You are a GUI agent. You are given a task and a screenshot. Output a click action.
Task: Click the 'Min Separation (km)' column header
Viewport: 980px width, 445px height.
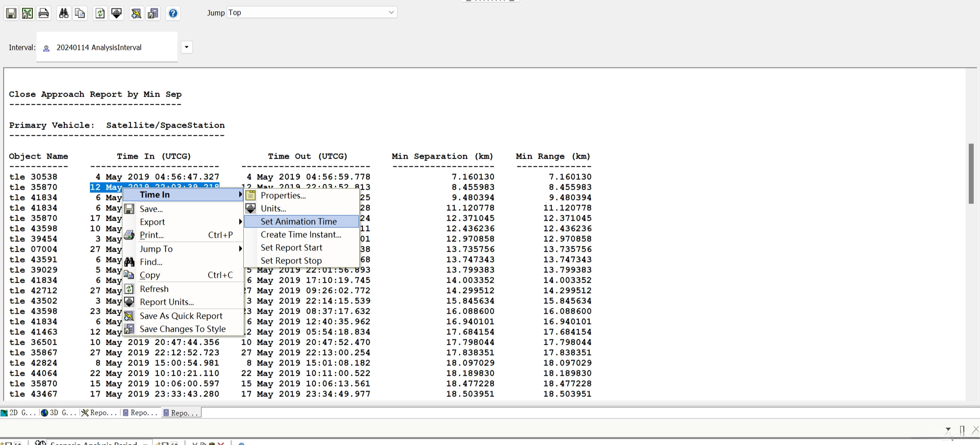point(443,156)
